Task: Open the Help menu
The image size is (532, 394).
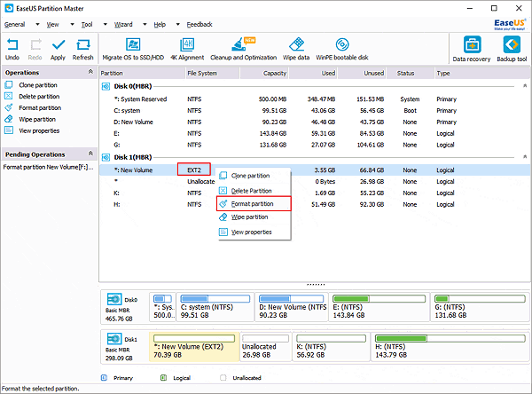Action: tap(160, 25)
